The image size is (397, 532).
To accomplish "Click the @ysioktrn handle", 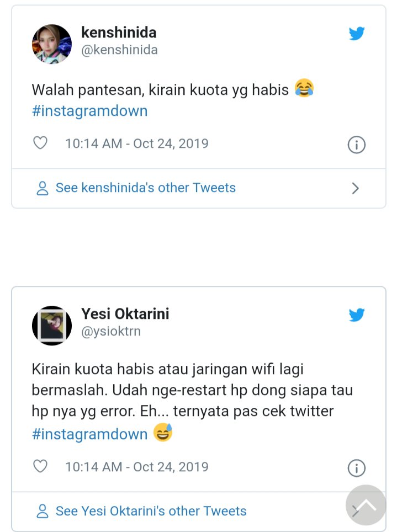I will click(111, 331).
